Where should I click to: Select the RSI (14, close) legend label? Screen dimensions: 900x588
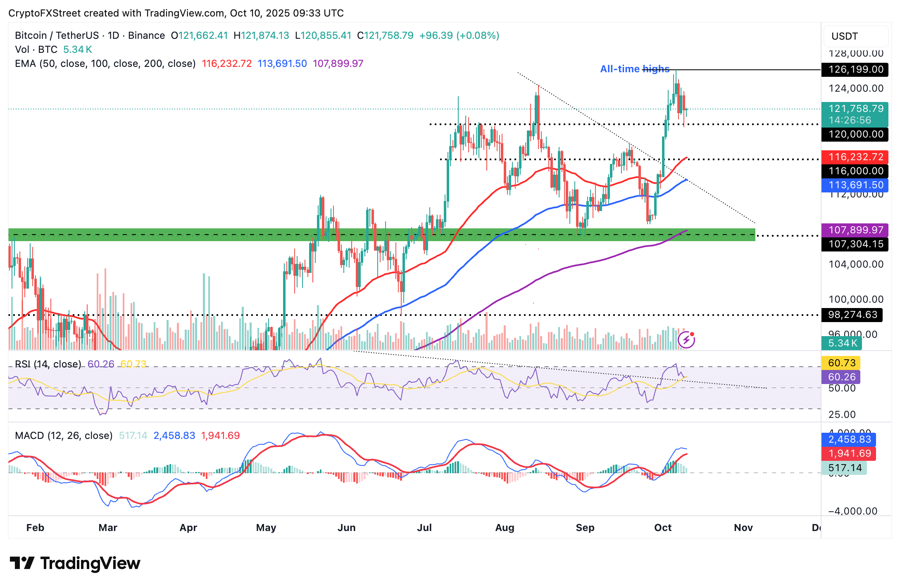click(x=48, y=364)
